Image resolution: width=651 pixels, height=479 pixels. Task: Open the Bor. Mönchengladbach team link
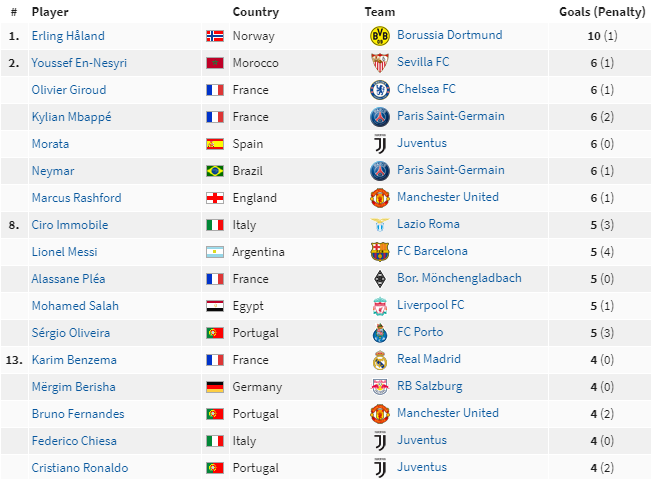pos(459,279)
